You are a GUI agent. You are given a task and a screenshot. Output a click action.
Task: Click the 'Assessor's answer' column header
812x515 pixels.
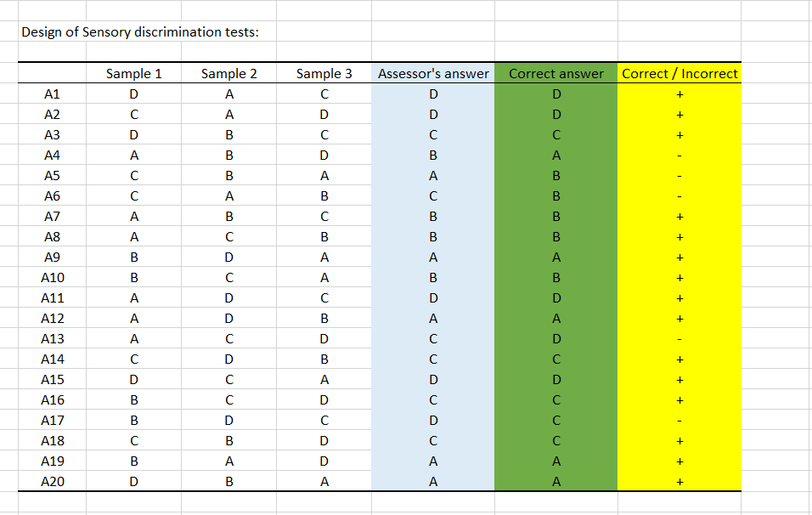point(433,74)
